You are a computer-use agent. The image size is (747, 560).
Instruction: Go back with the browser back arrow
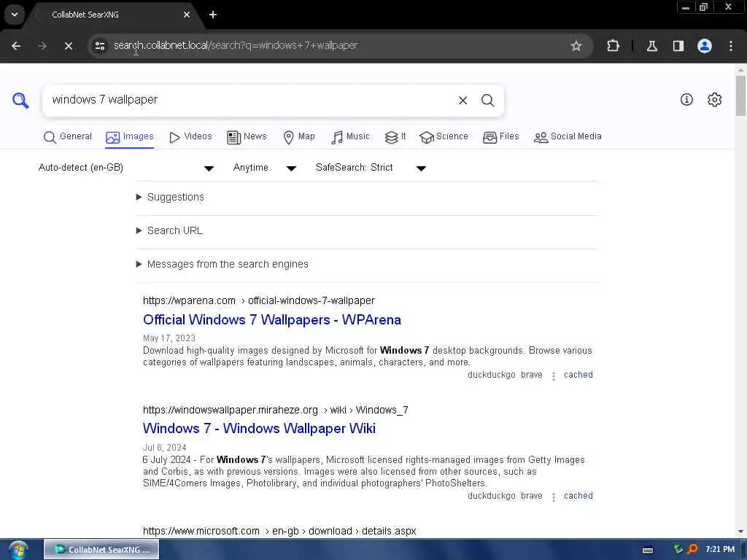tap(16, 46)
